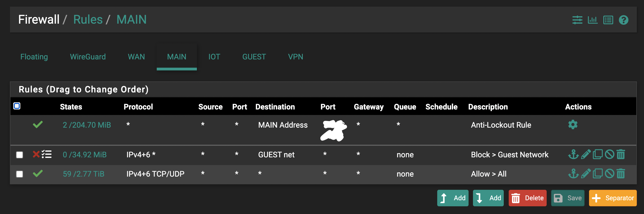Switch to the GUEST tab
Viewport: 644px width, 214px height.
click(x=254, y=57)
